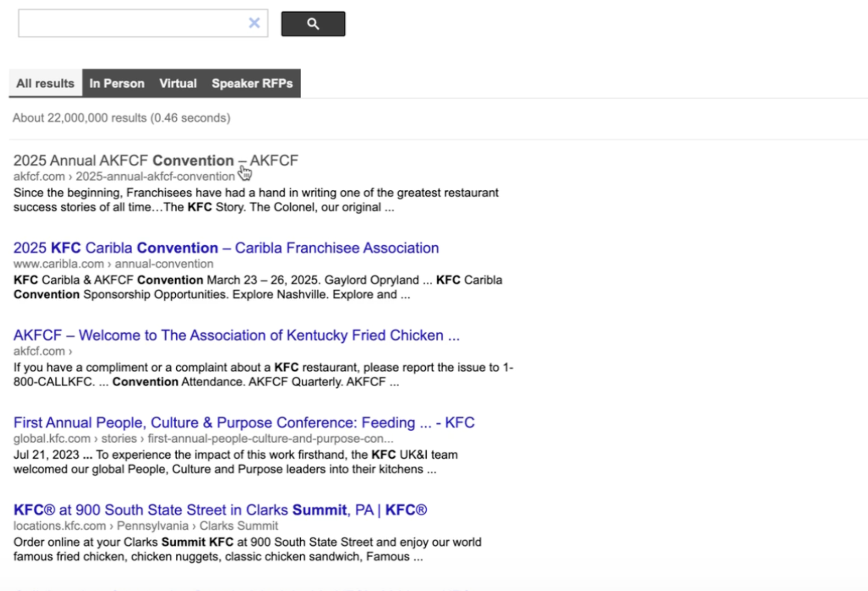868x591 pixels.
Task: Select the All results tab
Action: click(45, 83)
